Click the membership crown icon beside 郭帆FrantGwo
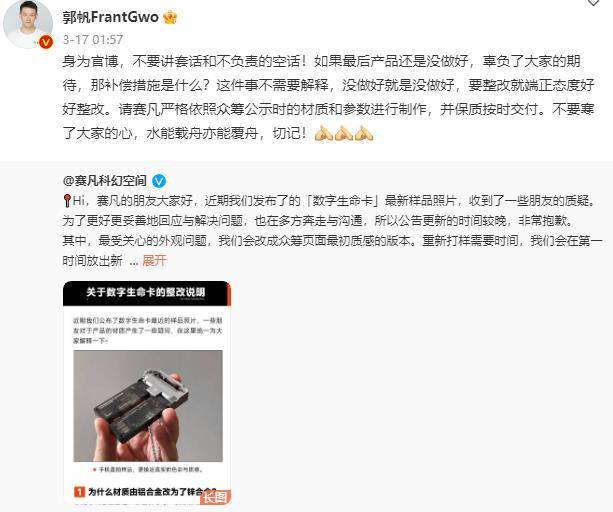Viewport: 613px width, 512px height. click(170, 17)
